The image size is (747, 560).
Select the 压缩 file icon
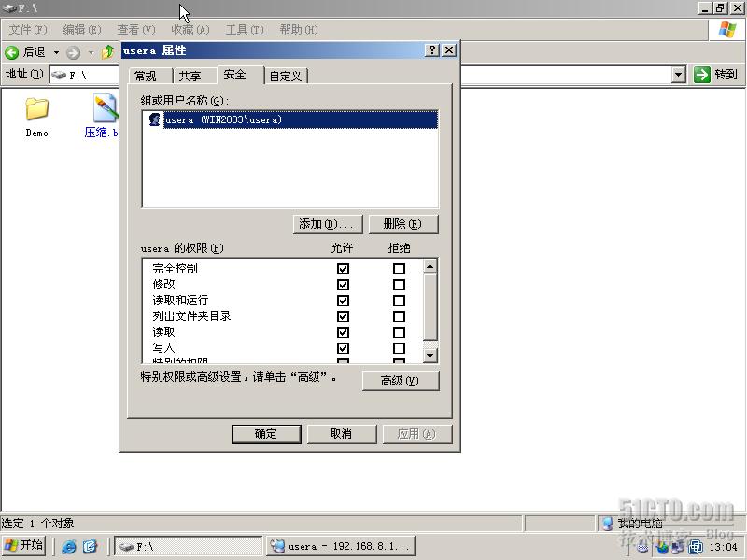(x=106, y=109)
